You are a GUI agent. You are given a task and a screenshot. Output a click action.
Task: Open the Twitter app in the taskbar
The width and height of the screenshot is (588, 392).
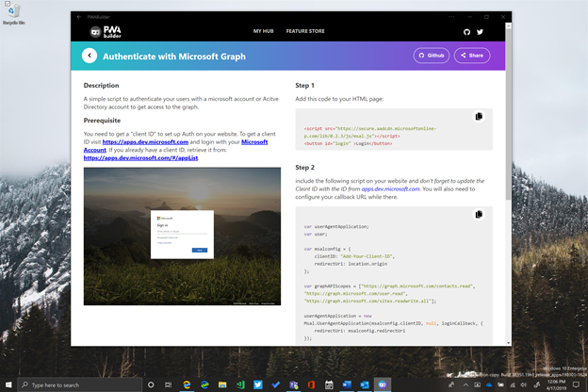258,384
